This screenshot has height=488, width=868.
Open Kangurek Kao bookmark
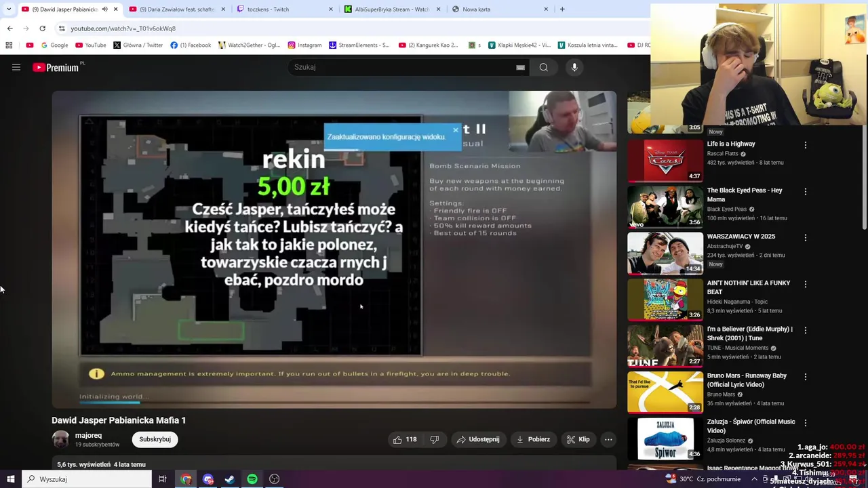pyautogui.click(x=429, y=45)
